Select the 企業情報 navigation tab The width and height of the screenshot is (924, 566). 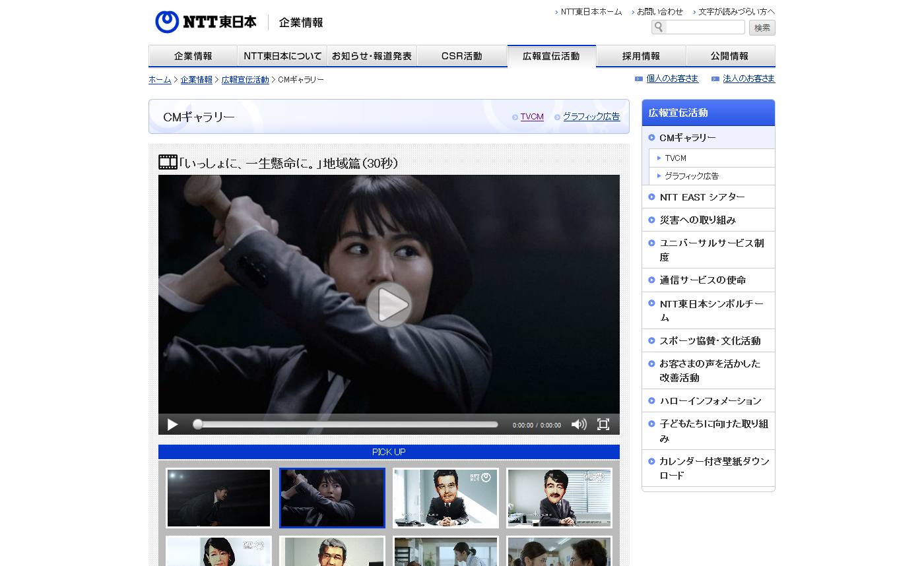[193, 56]
